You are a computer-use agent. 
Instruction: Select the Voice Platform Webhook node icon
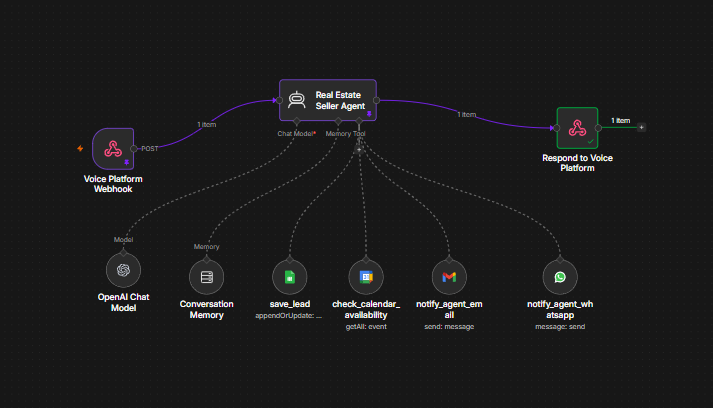tap(113, 149)
